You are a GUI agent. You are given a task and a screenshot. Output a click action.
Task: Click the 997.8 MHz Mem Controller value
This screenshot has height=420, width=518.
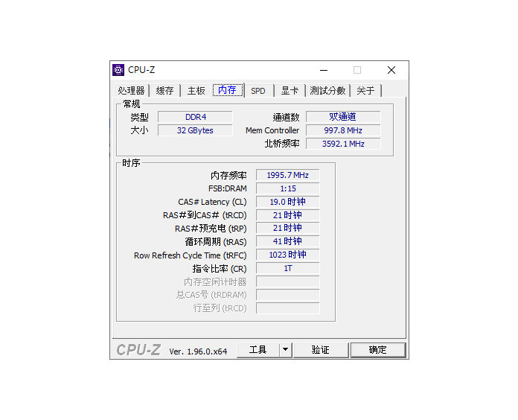tap(343, 130)
